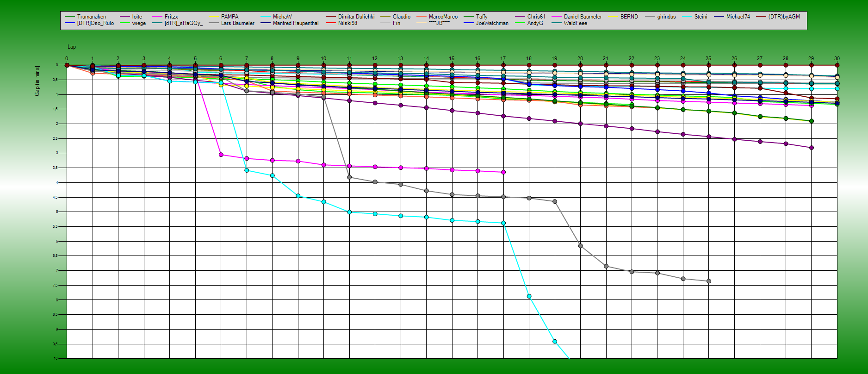This screenshot has width=868, height=374.
Task: Select ****JB**** legend entry
Action: (433, 23)
